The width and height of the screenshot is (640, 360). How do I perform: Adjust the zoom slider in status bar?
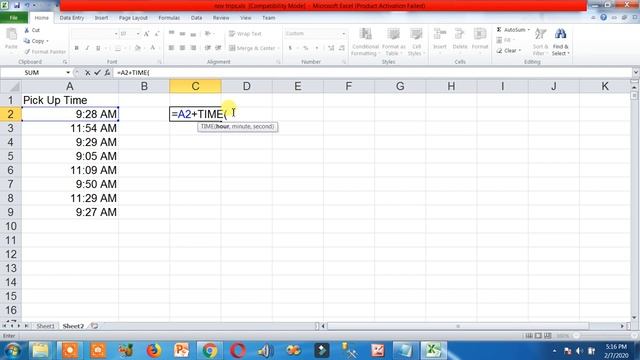coord(605,336)
